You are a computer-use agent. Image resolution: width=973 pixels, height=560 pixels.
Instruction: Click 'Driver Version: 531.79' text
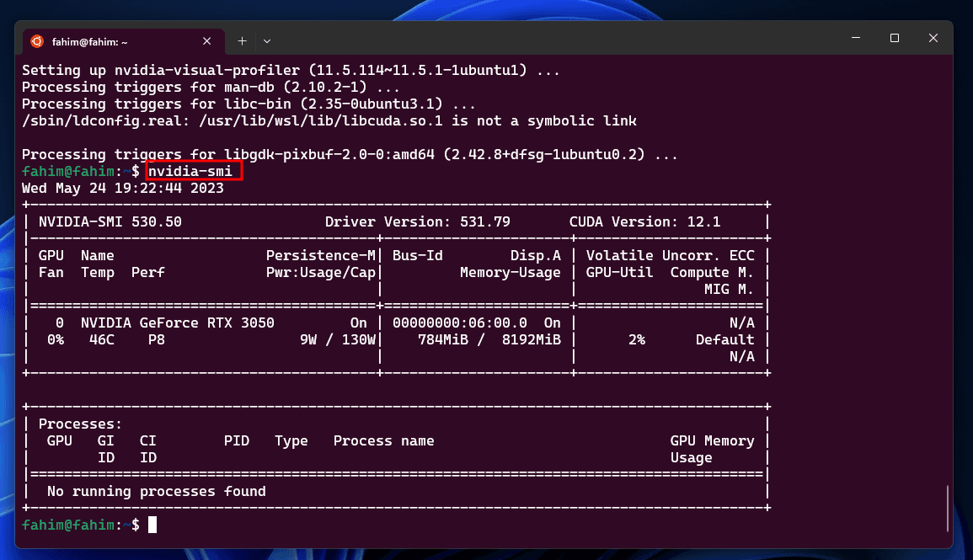(x=418, y=222)
